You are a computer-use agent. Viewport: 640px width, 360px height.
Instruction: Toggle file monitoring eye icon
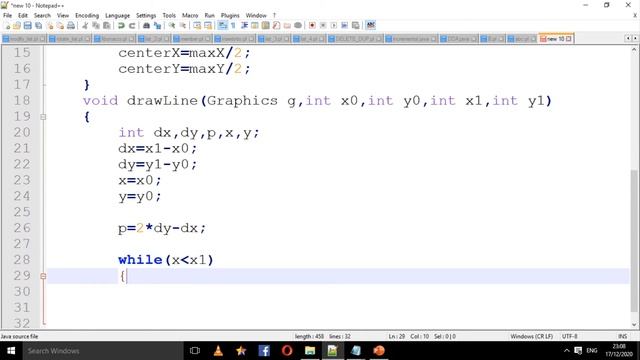[298, 26]
